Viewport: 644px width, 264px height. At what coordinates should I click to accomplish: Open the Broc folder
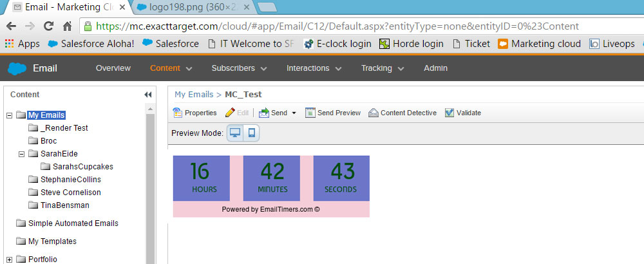tap(48, 141)
